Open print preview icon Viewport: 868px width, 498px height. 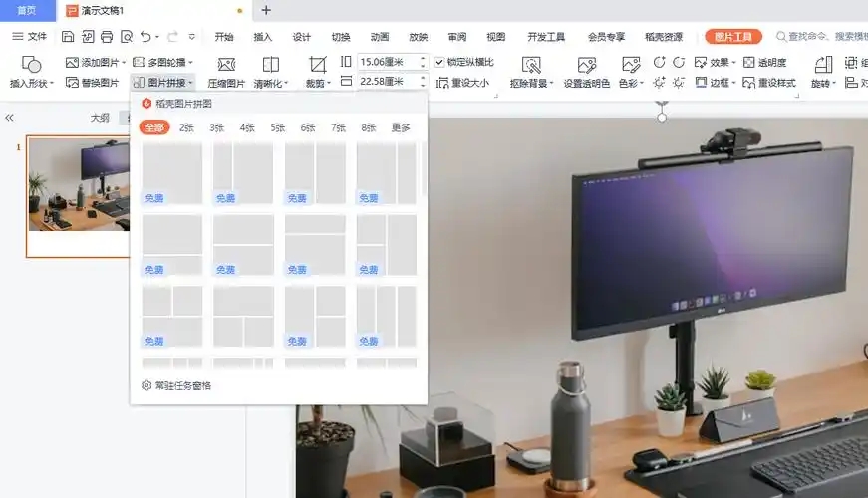pos(127,37)
